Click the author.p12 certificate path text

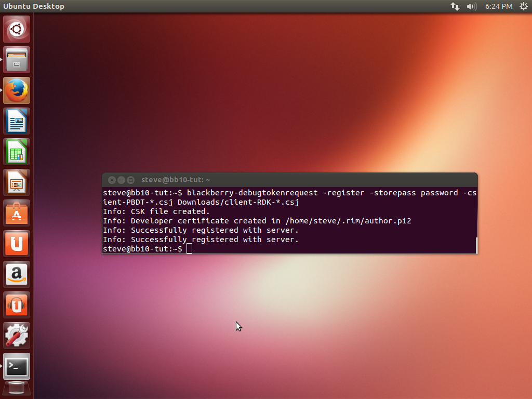[x=349, y=221]
